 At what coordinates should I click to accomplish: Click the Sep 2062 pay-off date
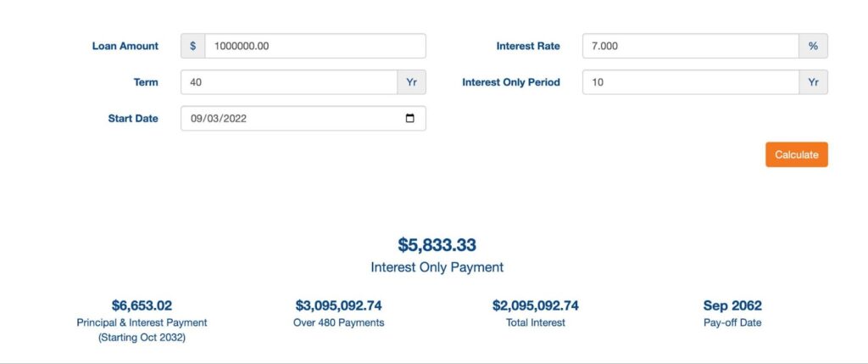pyautogui.click(x=732, y=305)
